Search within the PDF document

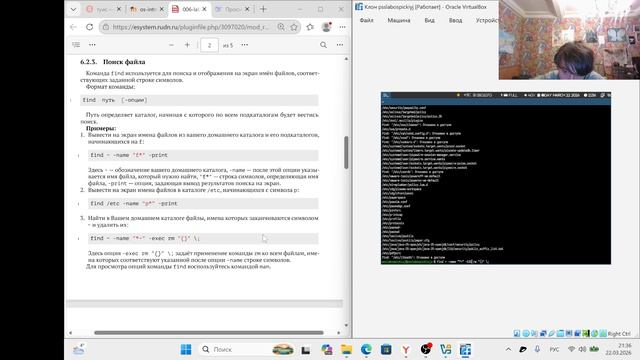click(x=323, y=45)
